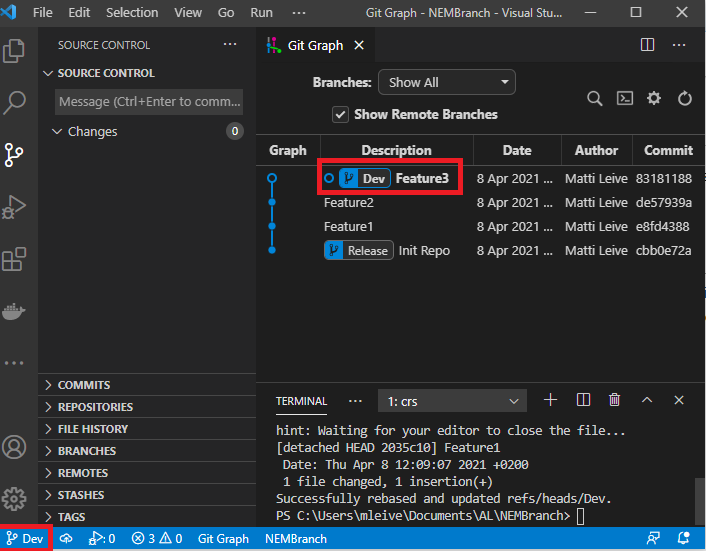Click in the commit message input field
Screen dimensions: 708x551
[x=149, y=102]
